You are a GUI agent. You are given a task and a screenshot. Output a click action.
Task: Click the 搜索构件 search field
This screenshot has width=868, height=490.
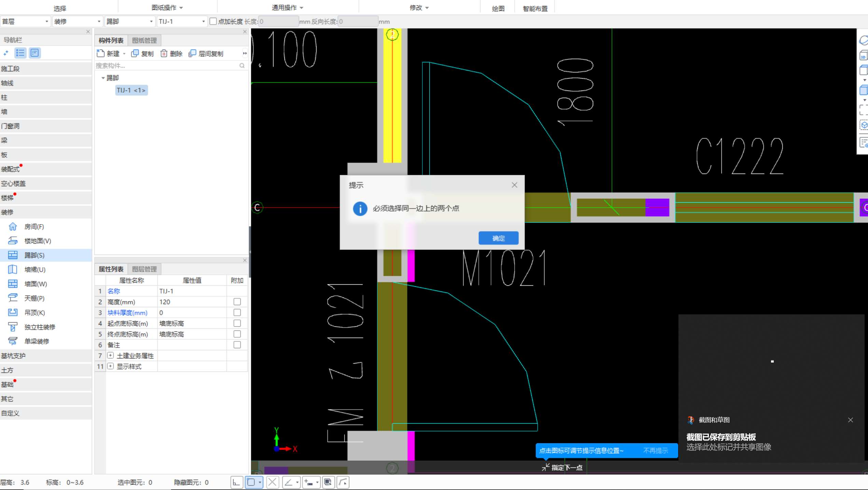[167, 66]
